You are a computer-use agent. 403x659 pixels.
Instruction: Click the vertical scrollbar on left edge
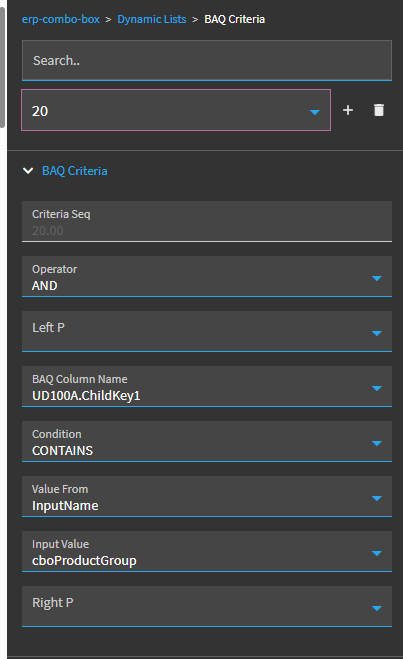(3, 65)
